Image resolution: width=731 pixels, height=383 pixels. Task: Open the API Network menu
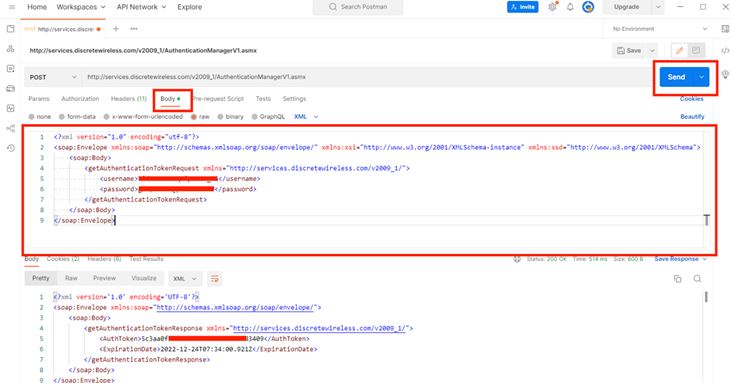point(141,7)
